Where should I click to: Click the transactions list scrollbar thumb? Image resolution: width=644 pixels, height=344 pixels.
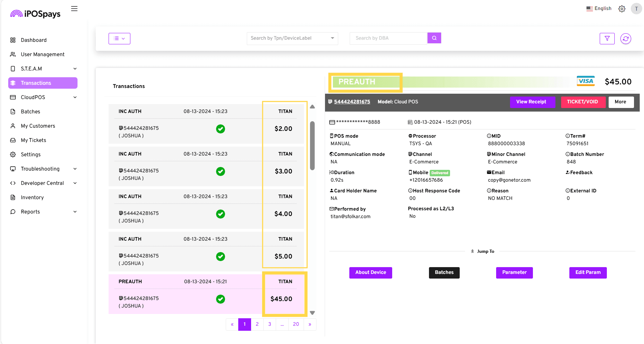click(313, 146)
